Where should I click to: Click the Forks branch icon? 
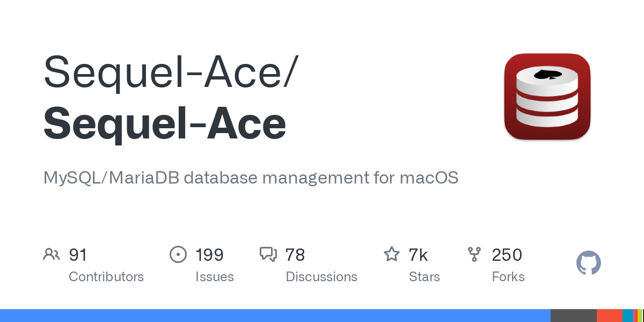click(x=474, y=254)
